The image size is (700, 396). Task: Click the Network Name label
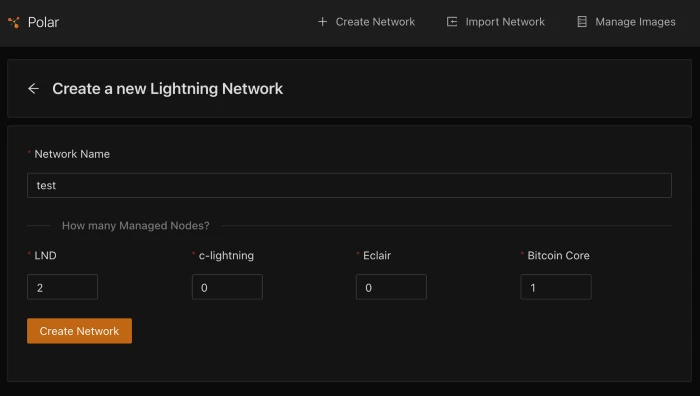click(72, 154)
